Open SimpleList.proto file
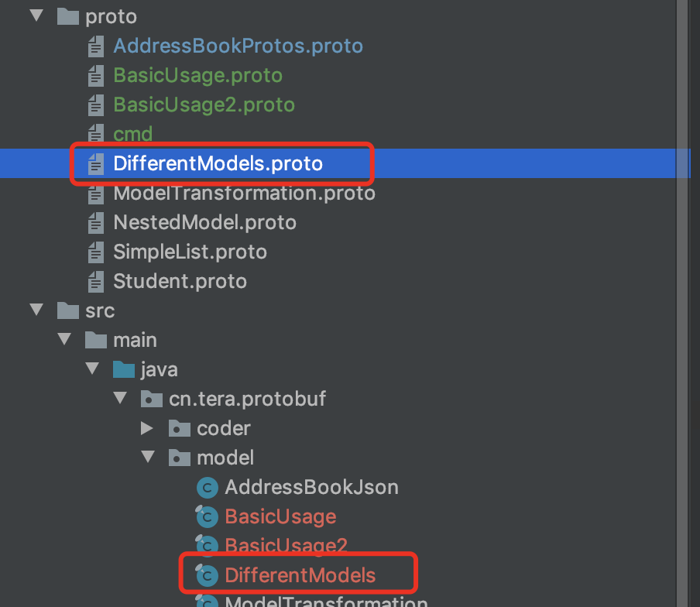Image resolution: width=700 pixels, height=607 pixels. click(190, 252)
